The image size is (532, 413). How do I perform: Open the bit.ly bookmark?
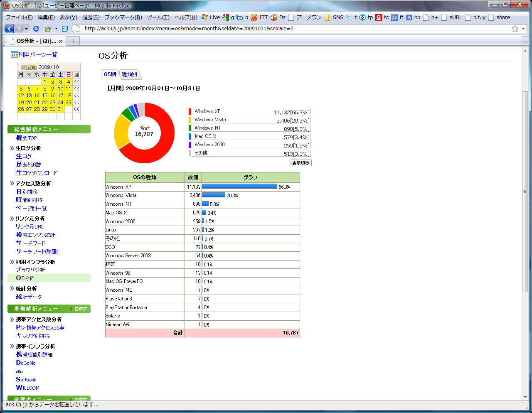click(x=475, y=17)
